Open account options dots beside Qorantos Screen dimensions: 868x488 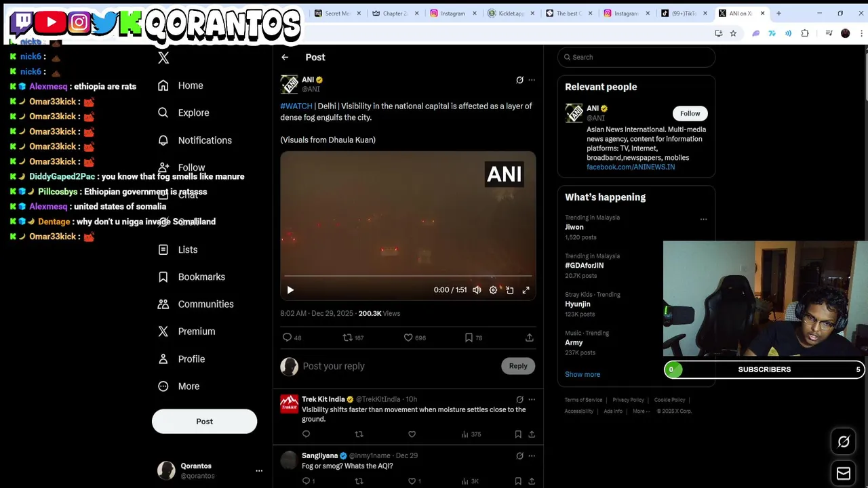259,470
